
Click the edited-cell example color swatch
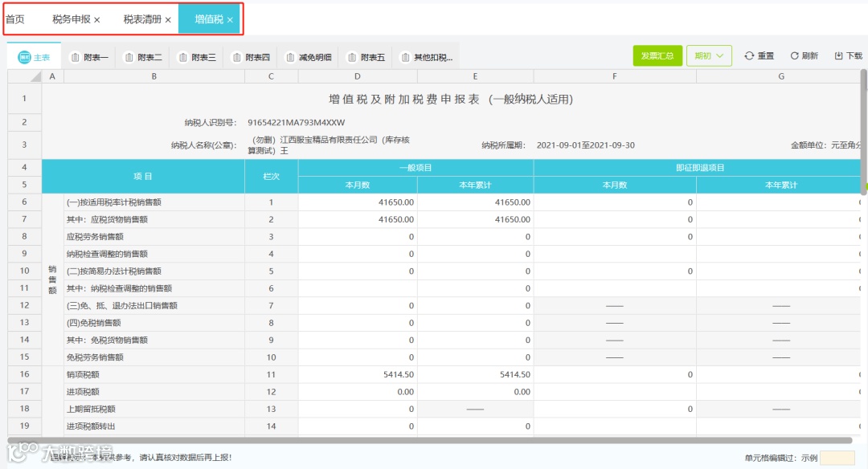(x=837, y=458)
